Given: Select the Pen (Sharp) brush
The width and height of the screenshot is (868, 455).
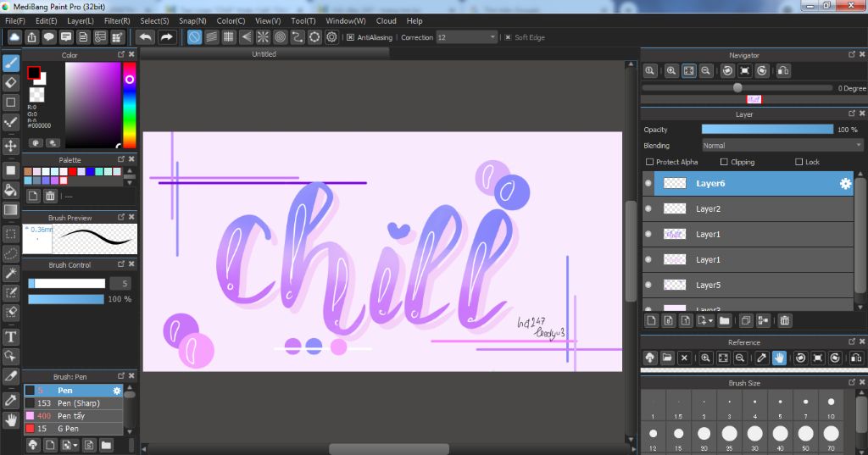Looking at the screenshot, I should tap(74, 403).
